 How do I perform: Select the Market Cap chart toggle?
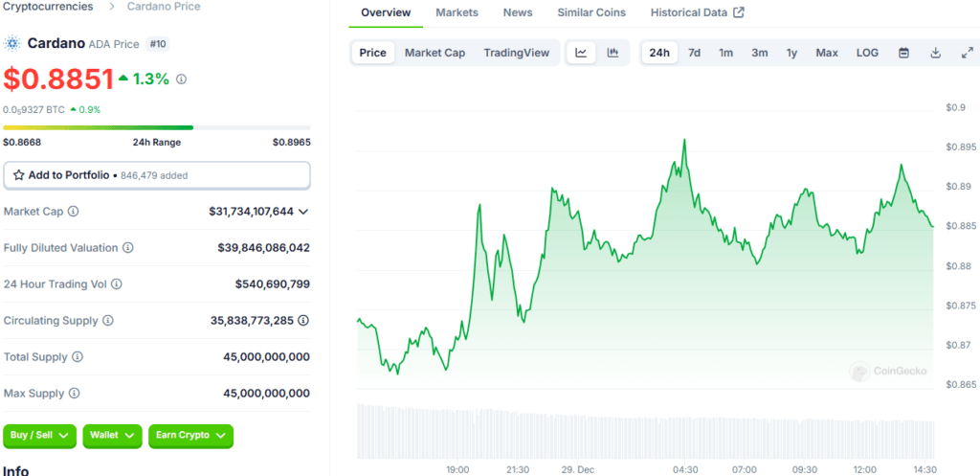point(435,53)
